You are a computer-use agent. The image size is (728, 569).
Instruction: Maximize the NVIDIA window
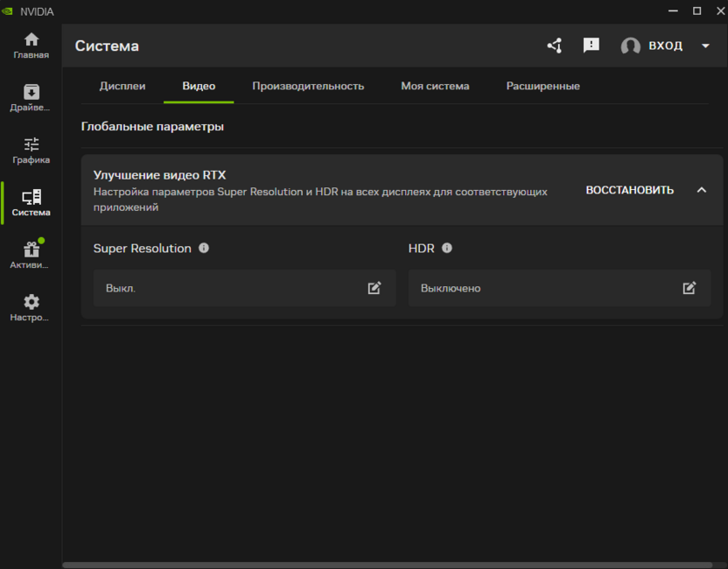pyautogui.click(x=696, y=11)
